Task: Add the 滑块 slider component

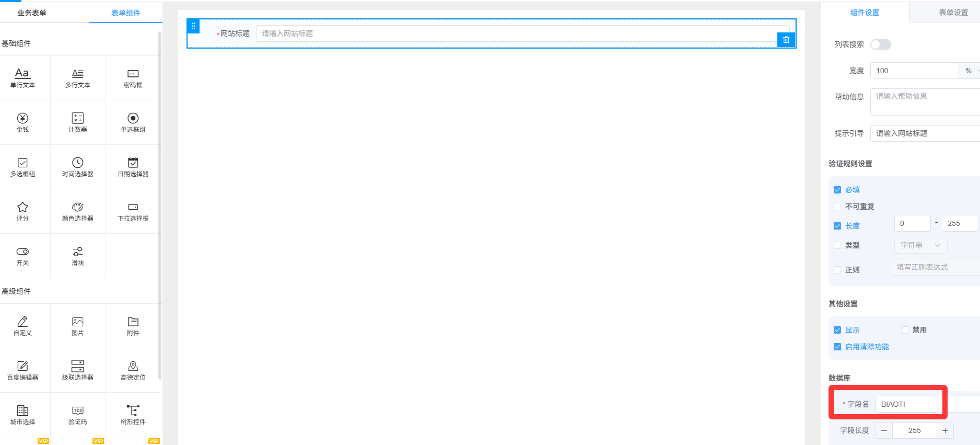Action: tap(77, 255)
